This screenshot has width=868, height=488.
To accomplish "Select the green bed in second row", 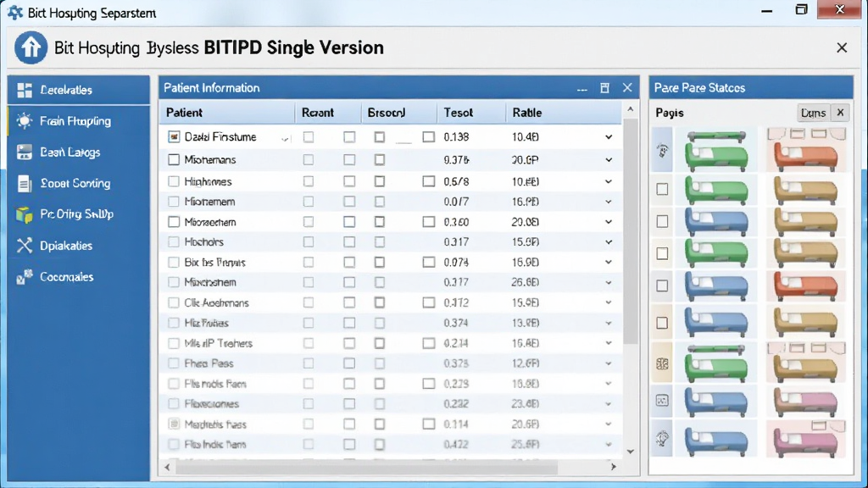I will click(x=716, y=190).
